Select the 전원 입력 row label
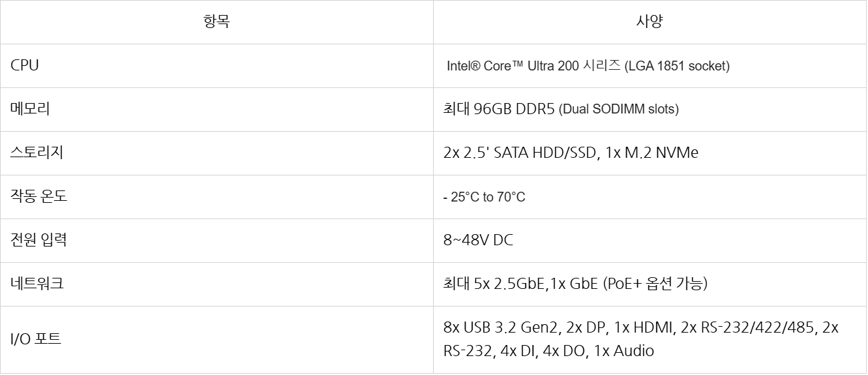868x375 pixels. 38,240
